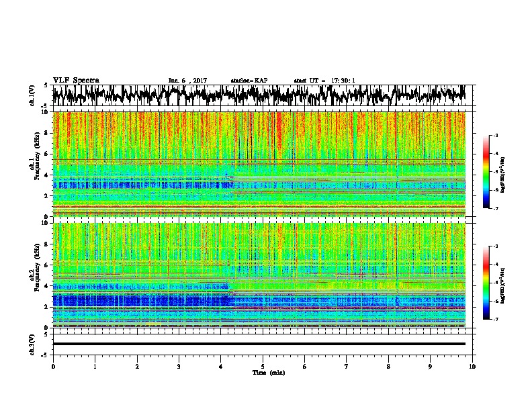Click the "-3" tick on ch.1 colorbar
Screen dimensions: 532x411
click(x=496, y=135)
